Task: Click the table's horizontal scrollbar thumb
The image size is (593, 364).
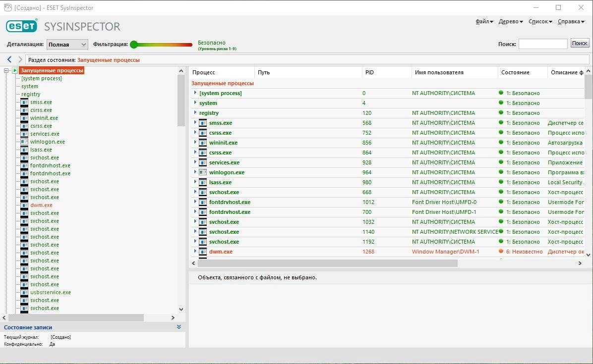Action: [x=328, y=263]
